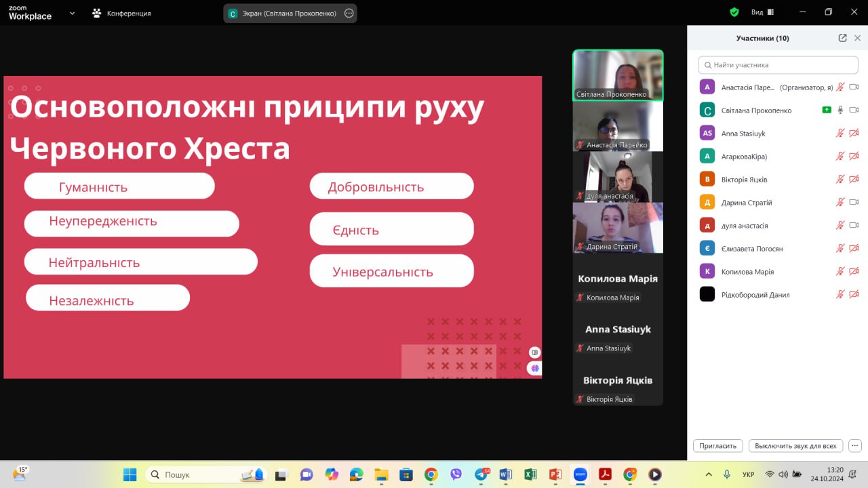Toggle the camera for Дарина Стратій

coord(854,203)
